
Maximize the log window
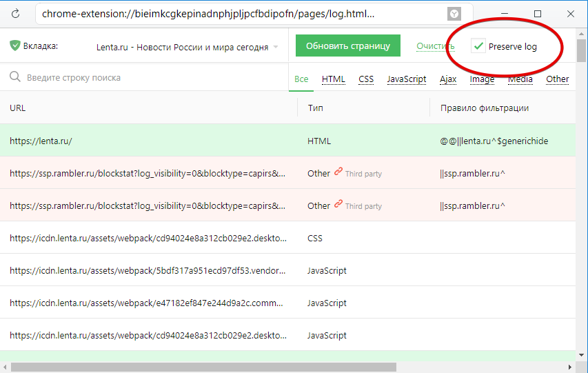click(x=538, y=14)
